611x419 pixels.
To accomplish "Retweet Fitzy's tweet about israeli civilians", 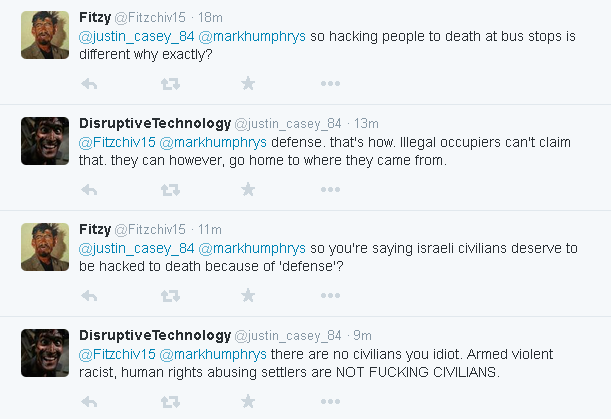I will pyautogui.click(x=170, y=295).
